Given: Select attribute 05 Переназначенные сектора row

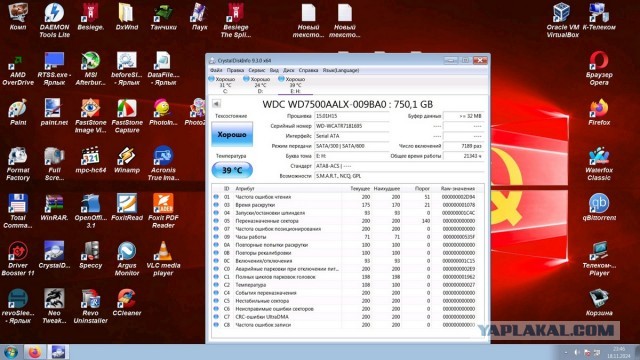Looking at the screenshot, I should point(347,221).
